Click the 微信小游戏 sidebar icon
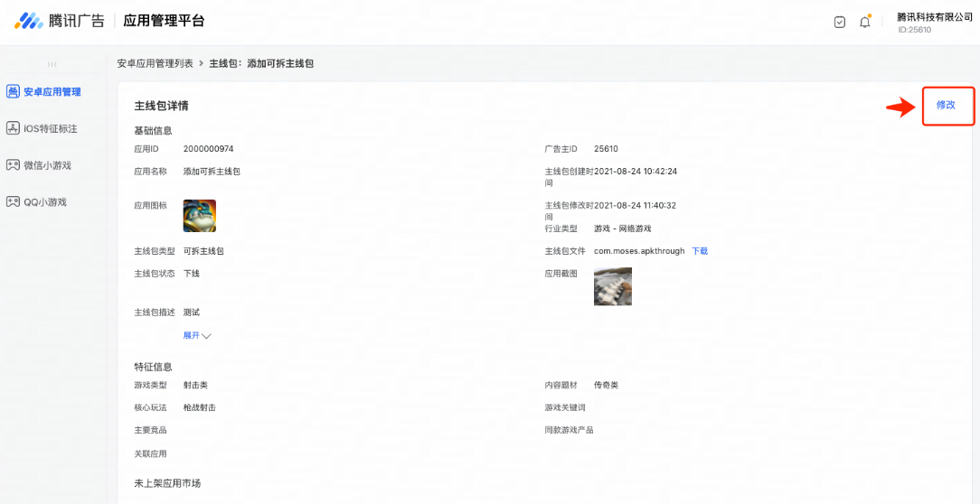 (13, 165)
